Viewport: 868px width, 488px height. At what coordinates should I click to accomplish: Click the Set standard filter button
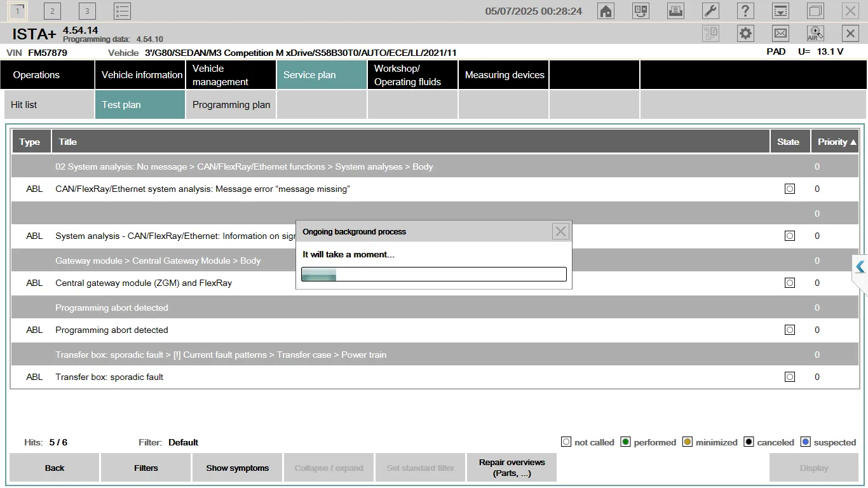pos(420,468)
